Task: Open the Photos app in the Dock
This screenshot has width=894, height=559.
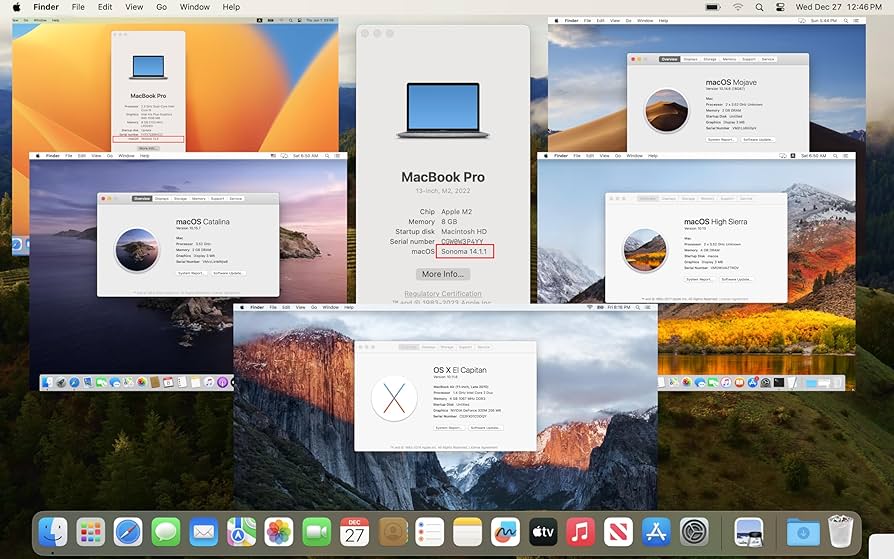Action: click(x=279, y=532)
